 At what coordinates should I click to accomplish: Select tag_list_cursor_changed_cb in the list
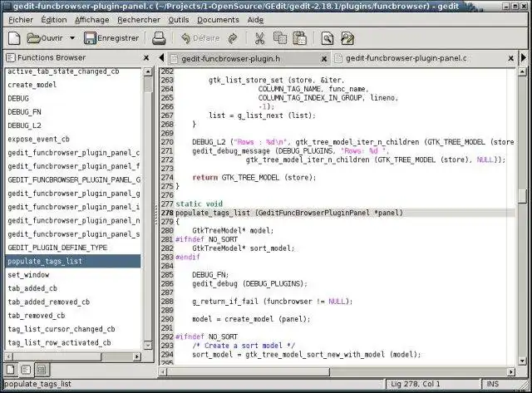(x=73, y=329)
